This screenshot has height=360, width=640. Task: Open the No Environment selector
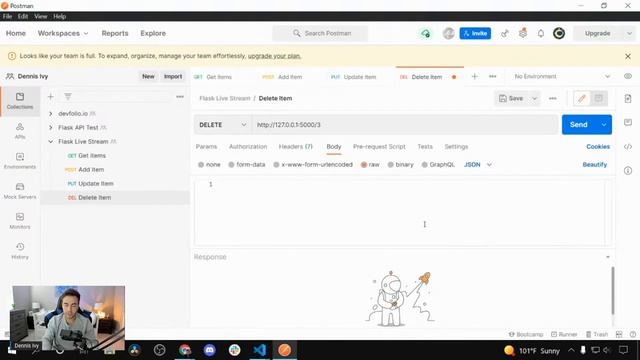(562, 76)
